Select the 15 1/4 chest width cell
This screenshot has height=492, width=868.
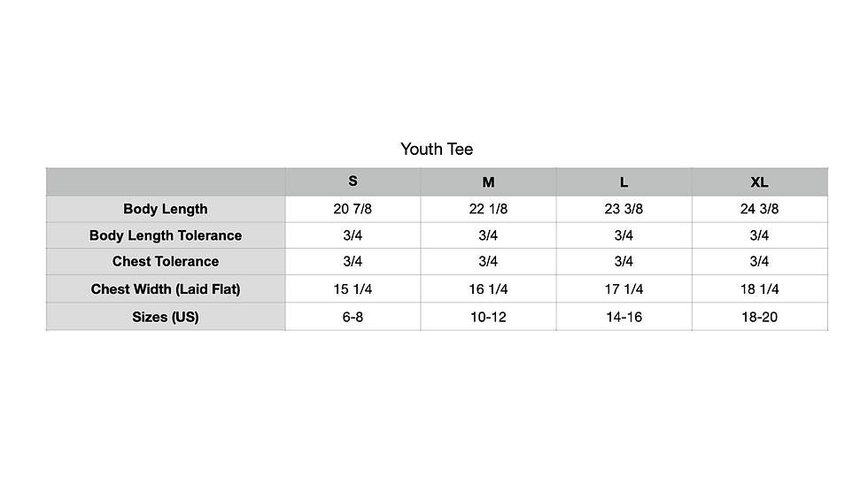pos(353,289)
